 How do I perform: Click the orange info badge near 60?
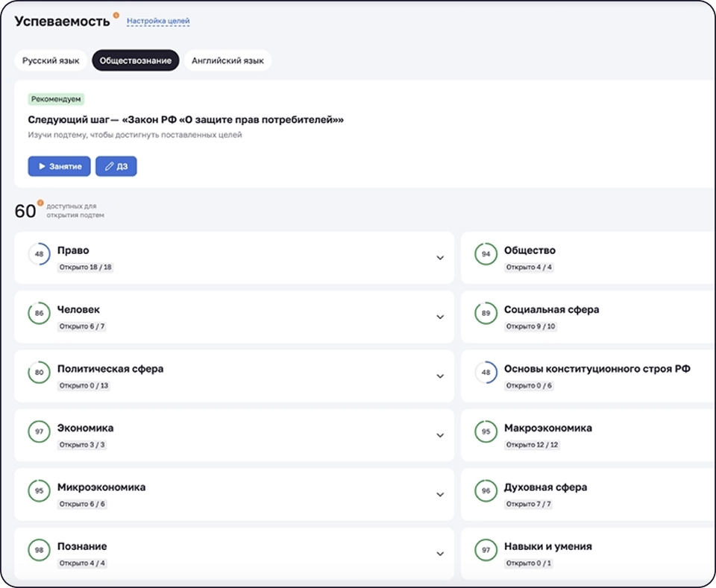click(40, 203)
